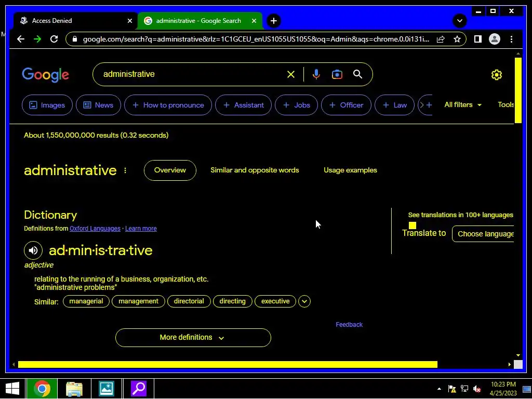Open the Chrome profile avatar
The height and width of the screenshot is (399, 532).
(x=495, y=39)
